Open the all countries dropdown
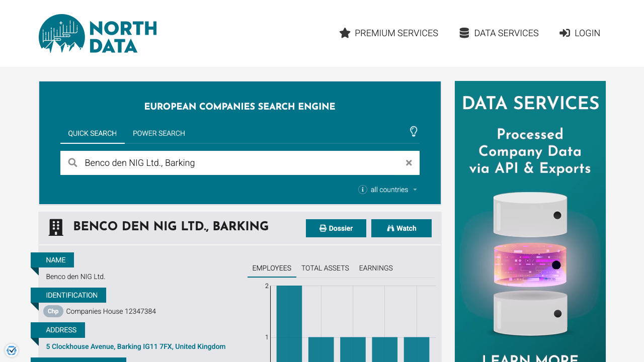 pos(389,190)
